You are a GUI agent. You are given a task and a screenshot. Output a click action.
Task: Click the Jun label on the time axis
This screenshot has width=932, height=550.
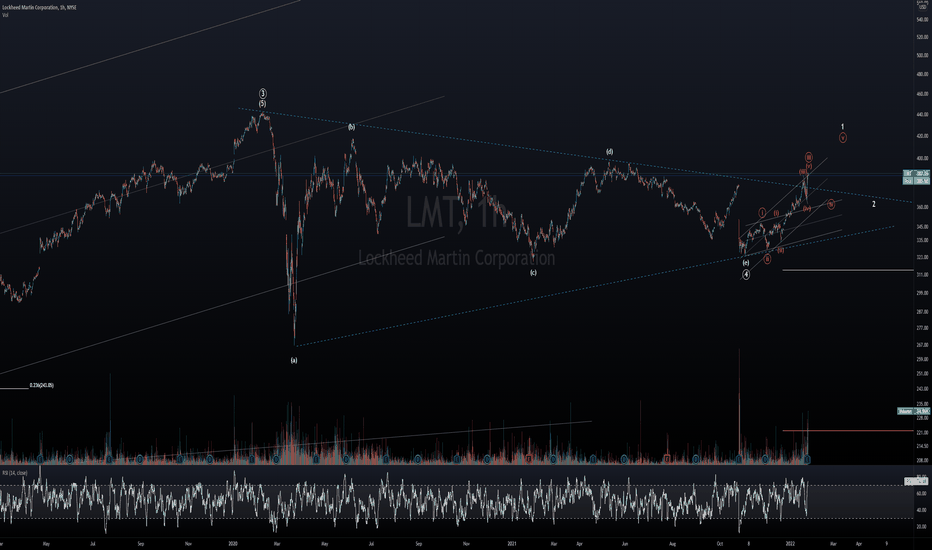[625, 543]
